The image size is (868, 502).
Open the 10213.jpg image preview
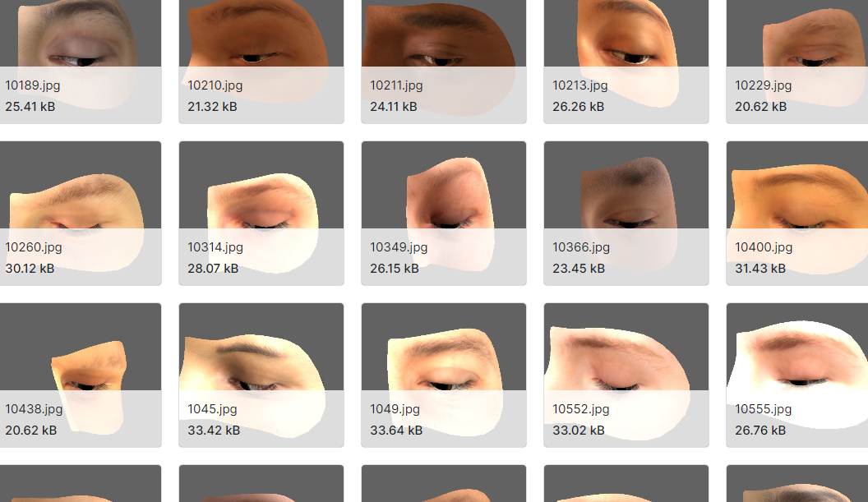coord(626,33)
